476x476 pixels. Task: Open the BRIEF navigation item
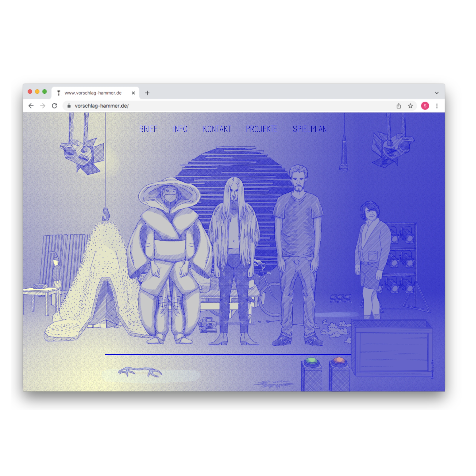148,129
